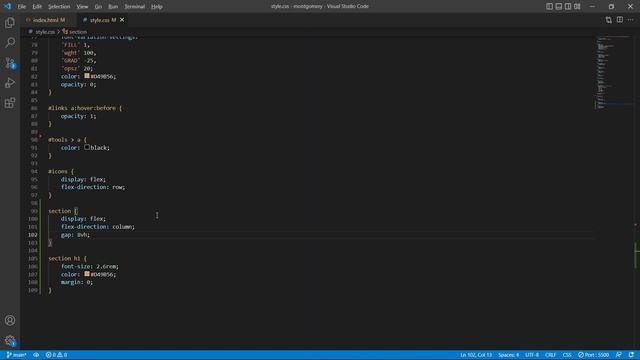The height and width of the screenshot is (360, 640).
Task: Open the Edit menu
Action: click(37, 7)
